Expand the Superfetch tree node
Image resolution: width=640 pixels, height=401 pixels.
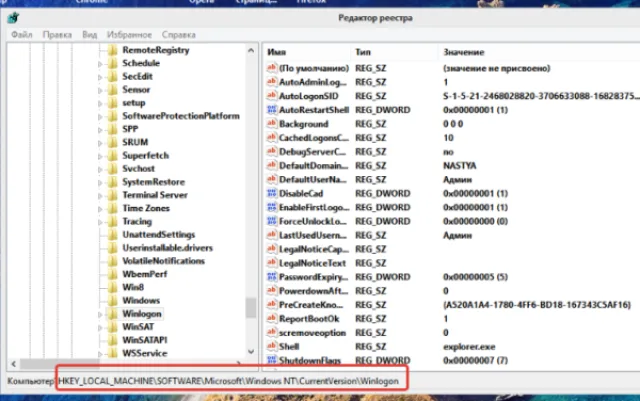pos(100,156)
